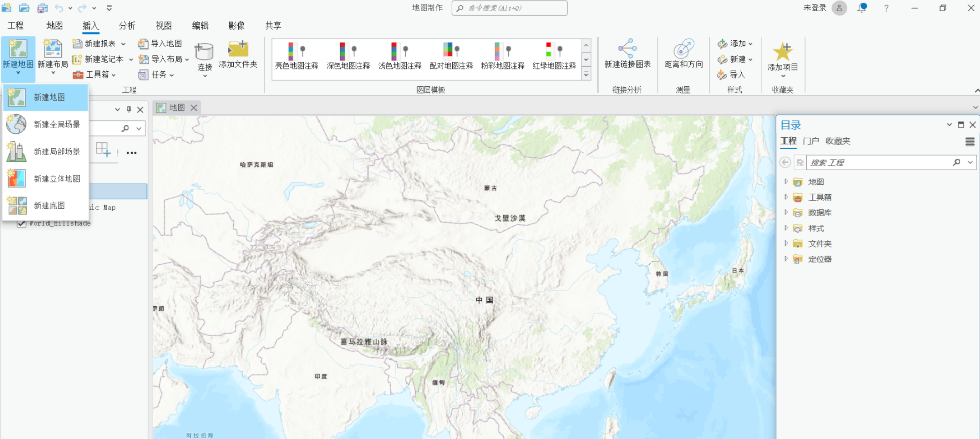Open the 工程 ribbon tab
Viewport: 980px width, 439px height.
click(x=16, y=26)
